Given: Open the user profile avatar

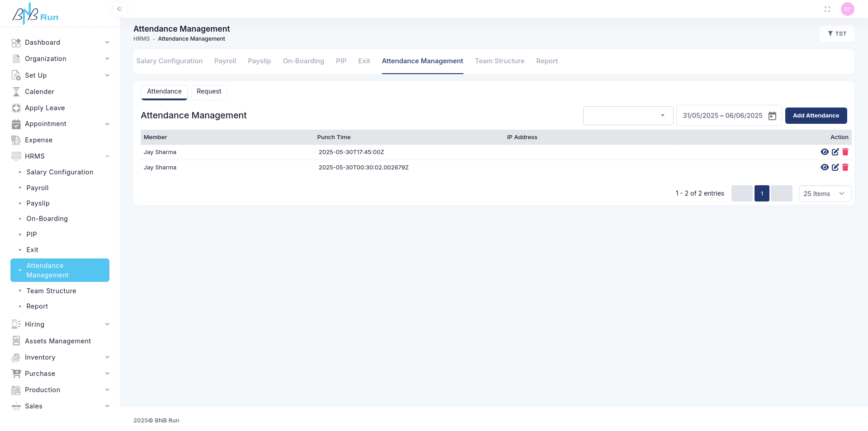Looking at the screenshot, I should [x=847, y=9].
